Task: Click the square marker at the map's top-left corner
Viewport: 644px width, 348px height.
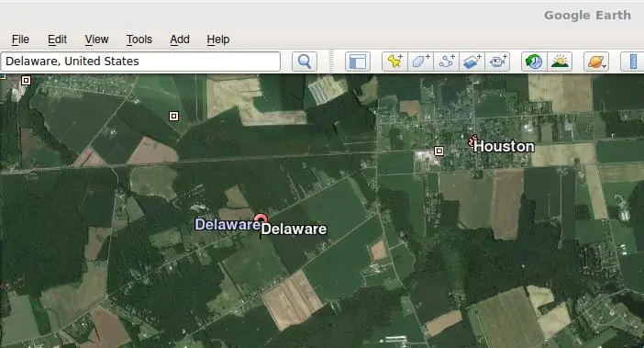Action: [26, 80]
